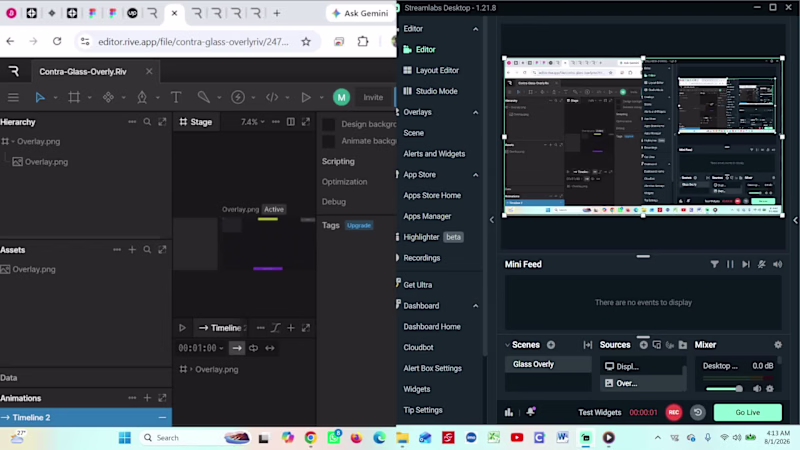Mute Desktop audio in Mixer
Viewport: 800px width, 450px height.
click(x=757, y=389)
